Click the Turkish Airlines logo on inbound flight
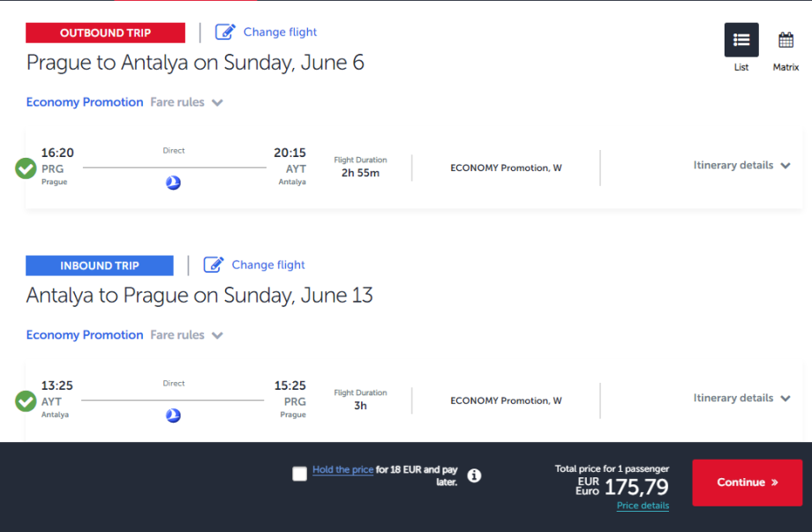 click(x=173, y=416)
